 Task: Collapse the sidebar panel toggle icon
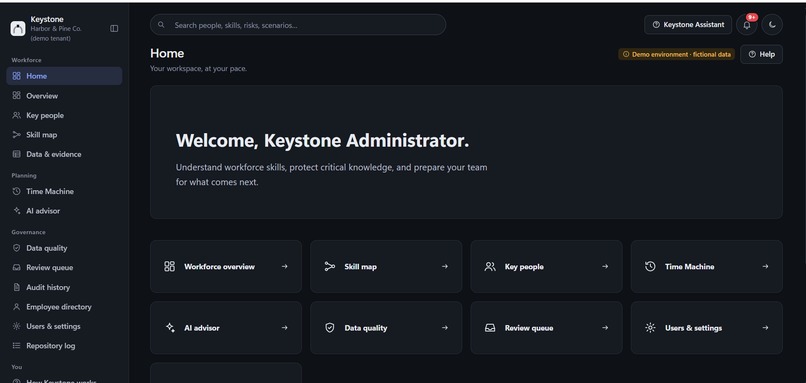114,28
